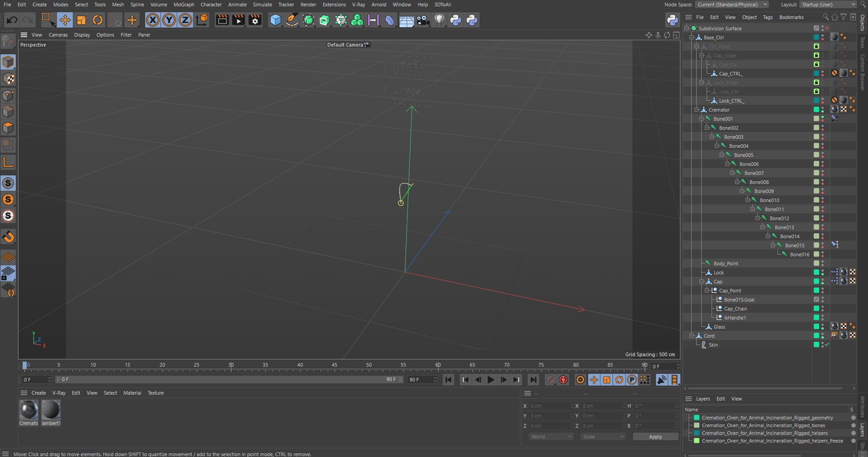Click Apply in the Coordinates manager
868x457 pixels.
(x=655, y=437)
